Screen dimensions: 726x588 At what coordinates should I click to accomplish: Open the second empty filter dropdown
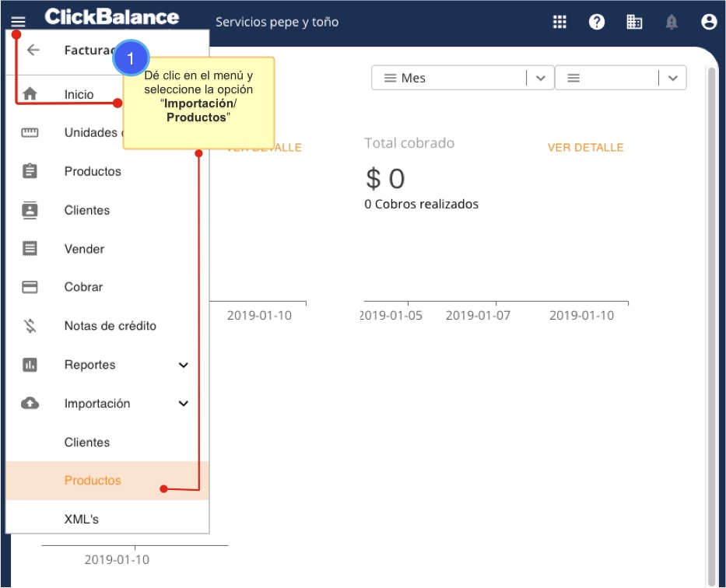620,78
